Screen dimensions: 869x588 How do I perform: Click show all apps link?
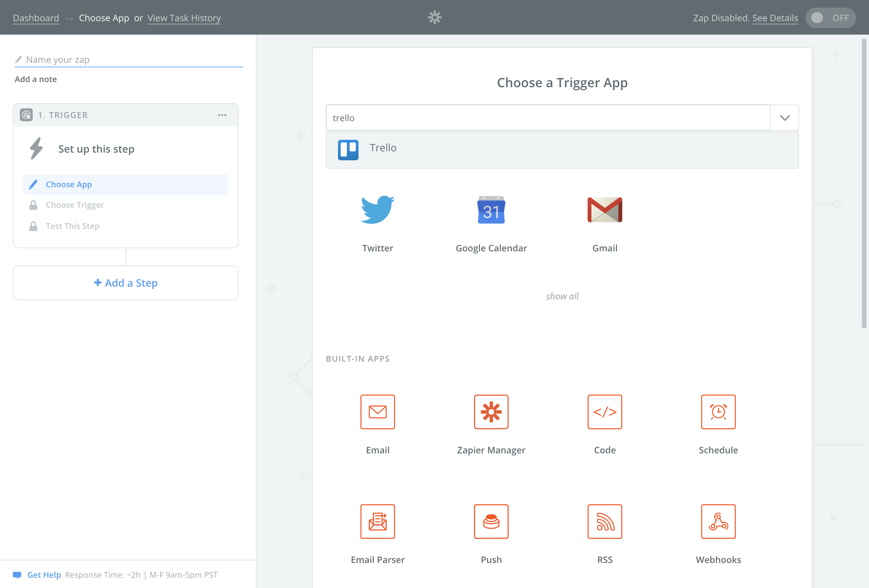(x=561, y=296)
